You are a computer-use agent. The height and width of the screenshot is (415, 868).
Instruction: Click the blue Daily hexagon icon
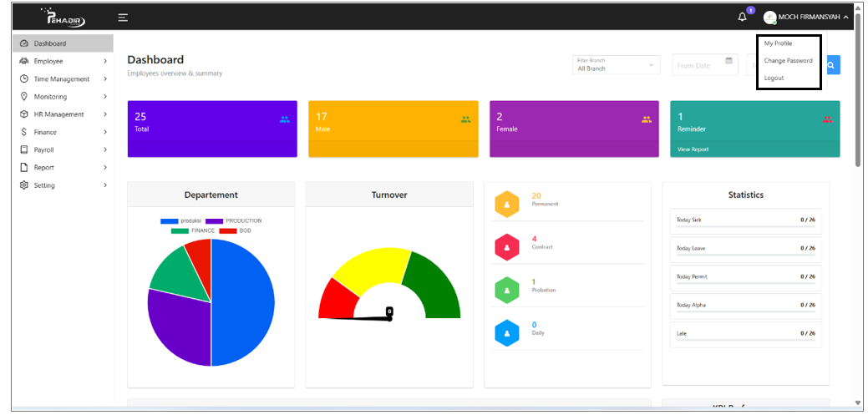pos(507,332)
